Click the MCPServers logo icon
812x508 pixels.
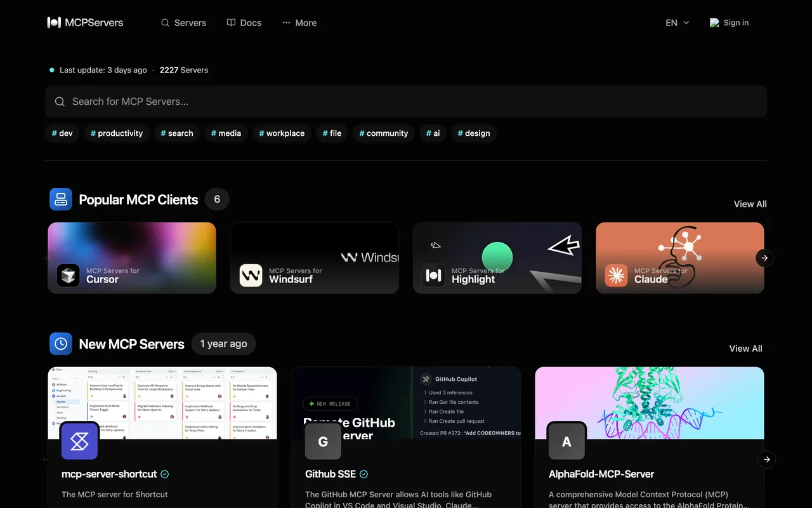click(x=54, y=23)
